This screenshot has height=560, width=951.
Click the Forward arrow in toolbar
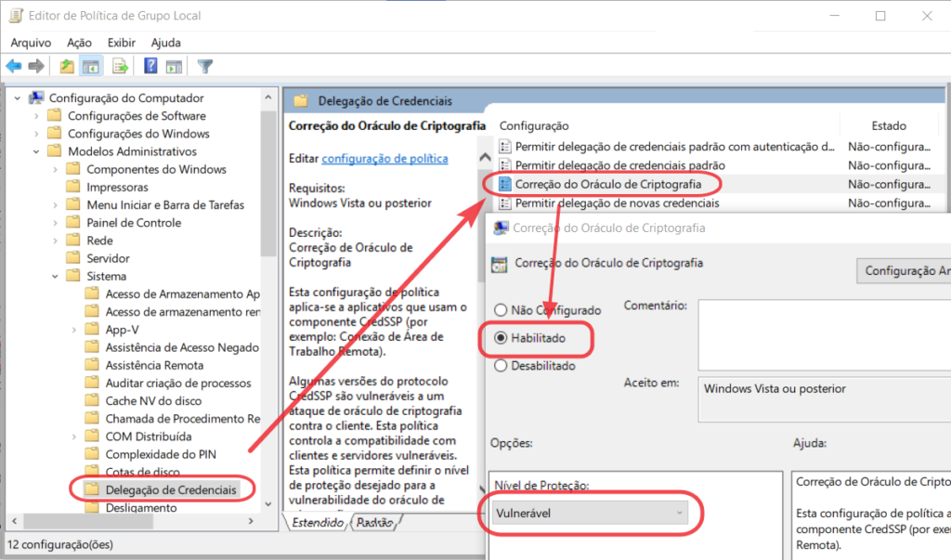coord(36,66)
